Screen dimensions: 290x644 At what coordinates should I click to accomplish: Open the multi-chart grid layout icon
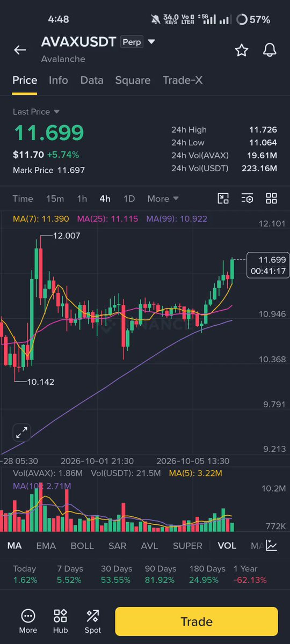pyautogui.click(x=271, y=199)
